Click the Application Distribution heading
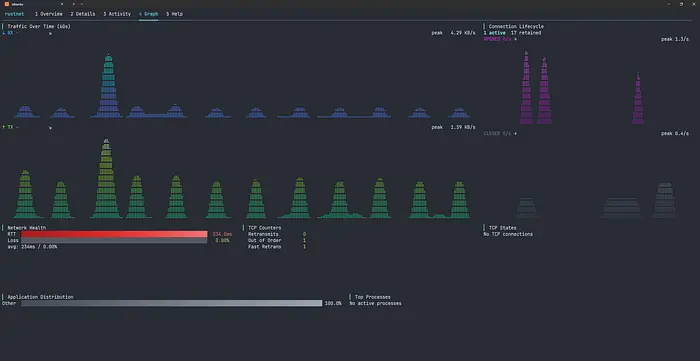Image resolution: width=700 pixels, height=361 pixels. (41, 297)
